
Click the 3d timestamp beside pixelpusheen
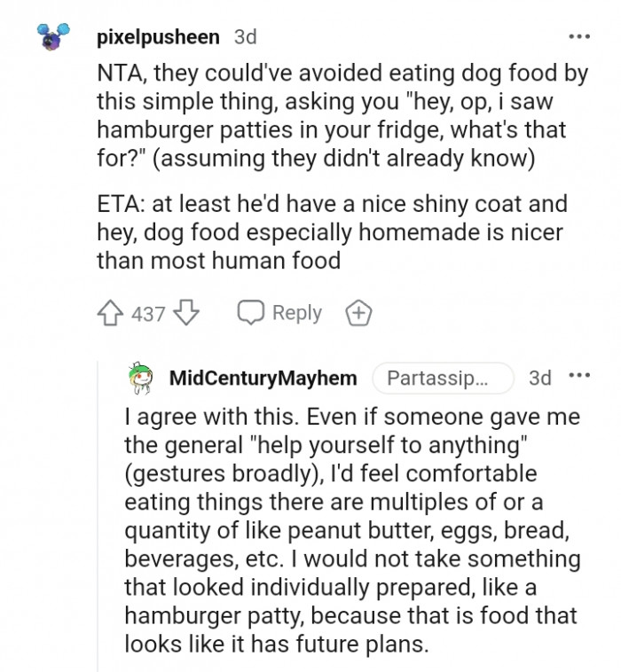(x=245, y=37)
